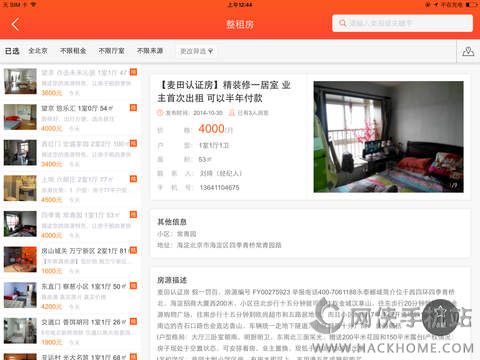Tap orange badge on 房山城关 listing
This screenshot has width=480, height=360.
pyautogui.click(x=133, y=250)
